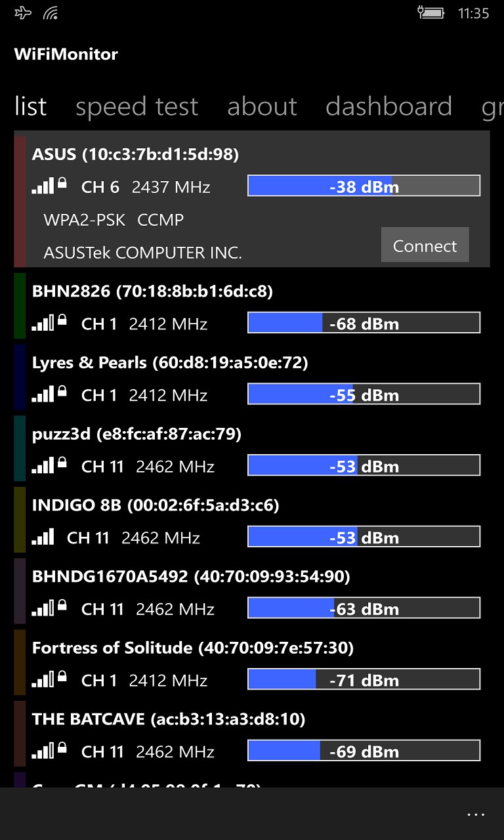The width and height of the screenshot is (504, 840).
Task: Expand the Fortress of Solitude network details
Action: point(192,648)
